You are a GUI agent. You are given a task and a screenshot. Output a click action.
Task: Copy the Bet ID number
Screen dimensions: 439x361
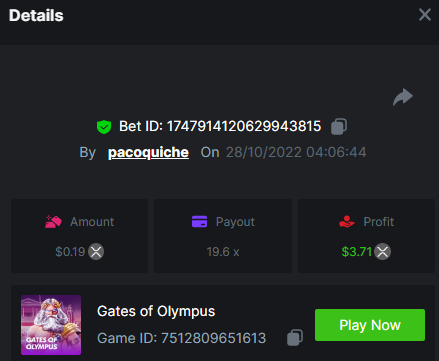[339, 127]
